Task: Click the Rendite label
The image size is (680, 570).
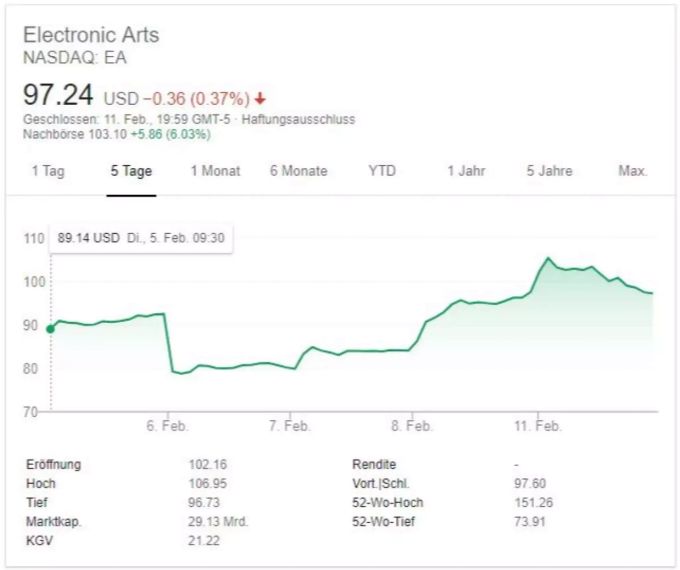Action: click(x=374, y=465)
